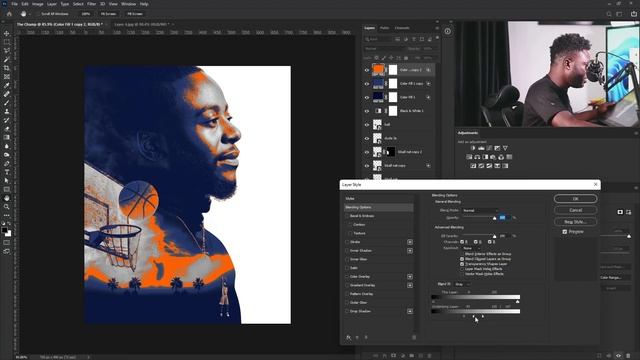This screenshot has width=640, height=360.
Task: Enable the Bevel & Emboss checkbox
Action: pos(347,216)
